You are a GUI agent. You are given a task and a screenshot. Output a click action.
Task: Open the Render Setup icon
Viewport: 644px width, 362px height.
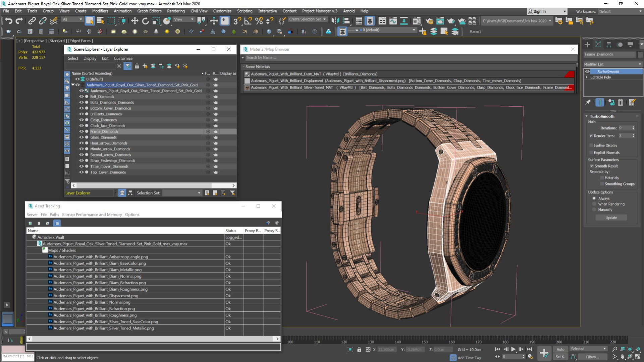pyautogui.click(x=429, y=21)
